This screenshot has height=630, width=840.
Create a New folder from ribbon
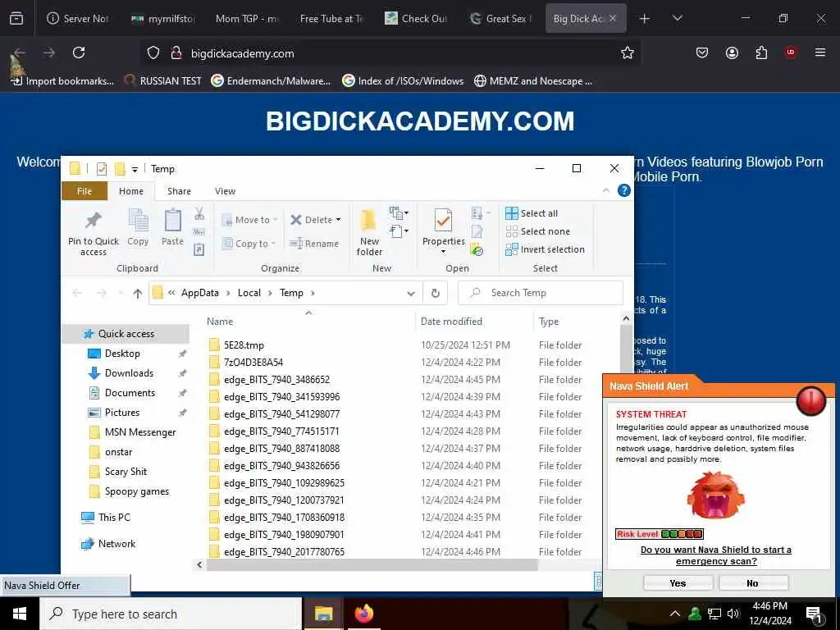point(369,233)
